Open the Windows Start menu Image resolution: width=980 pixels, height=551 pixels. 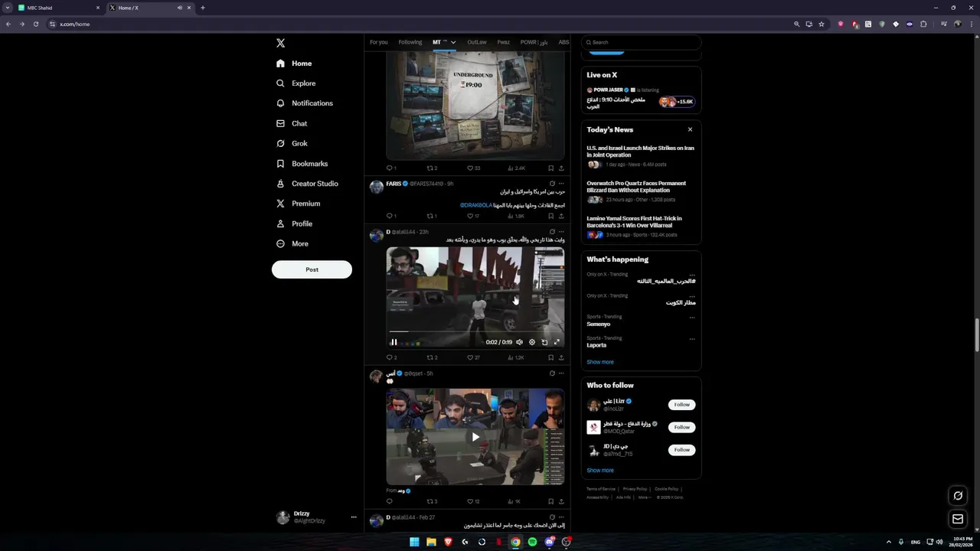click(x=414, y=542)
